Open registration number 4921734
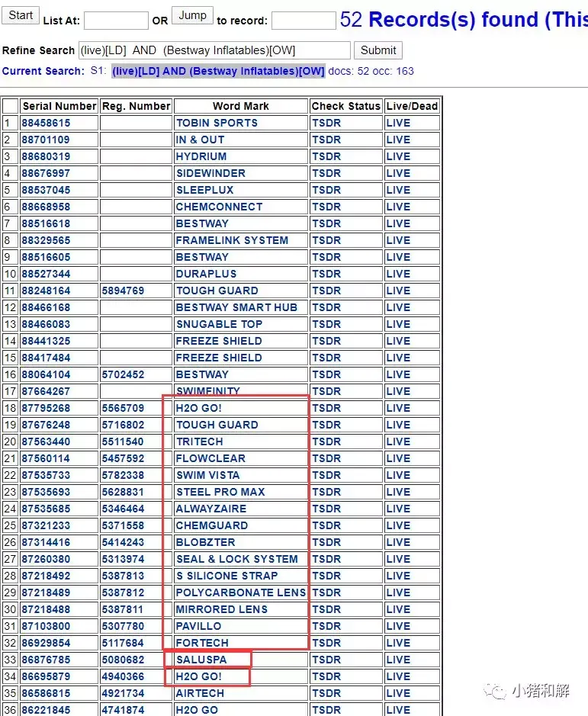The height and width of the screenshot is (716, 588). pos(123,694)
